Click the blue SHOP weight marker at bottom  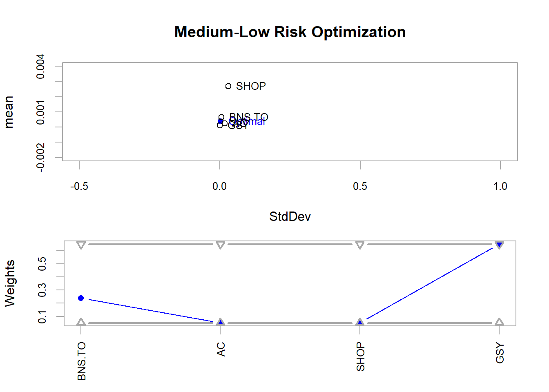click(360, 323)
